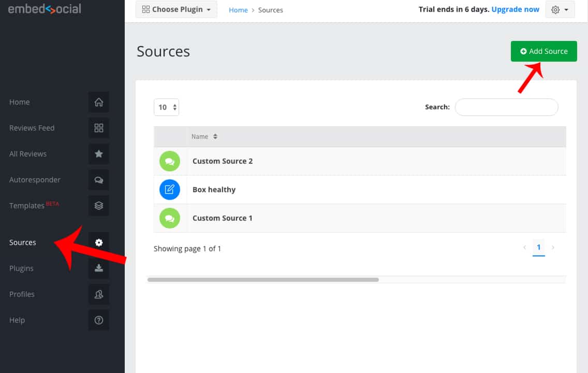The height and width of the screenshot is (373, 588).
Task: Open Profiles in the sidebar
Action: pyautogui.click(x=22, y=294)
